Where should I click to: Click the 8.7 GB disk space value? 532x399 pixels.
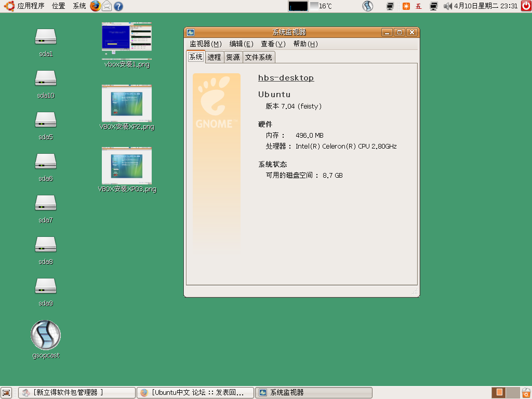[332, 176]
